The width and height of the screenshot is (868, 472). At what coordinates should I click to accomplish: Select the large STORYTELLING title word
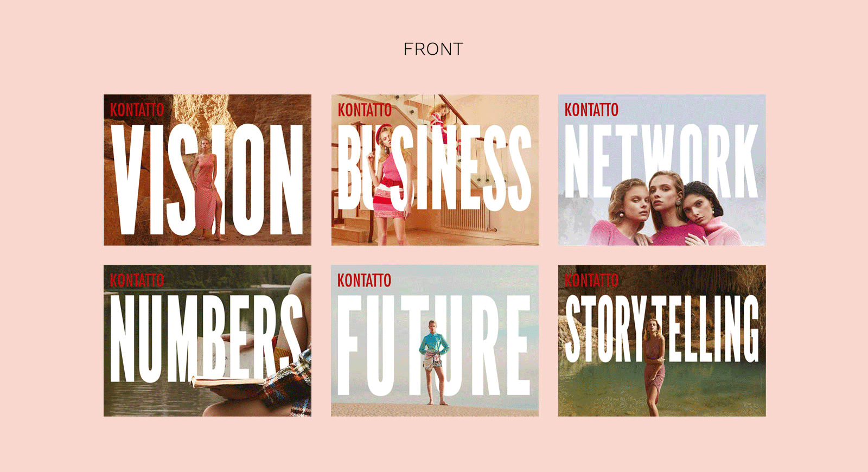tap(662, 329)
